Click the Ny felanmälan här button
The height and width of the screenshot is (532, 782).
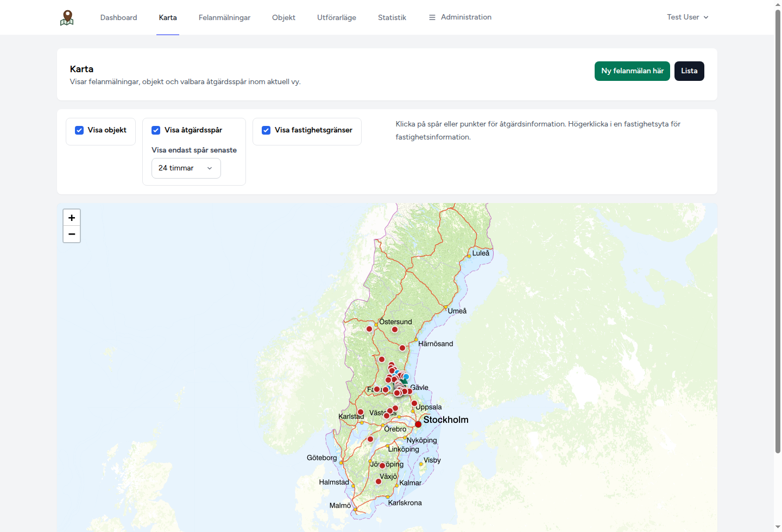632,71
